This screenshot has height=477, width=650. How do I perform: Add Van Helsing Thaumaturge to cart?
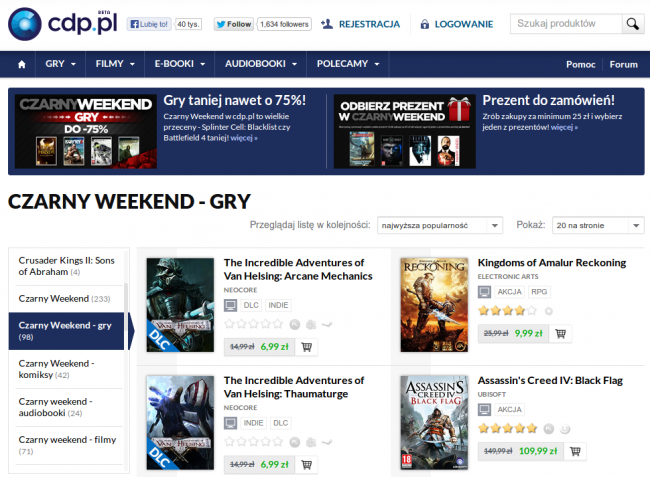point(306,465)
